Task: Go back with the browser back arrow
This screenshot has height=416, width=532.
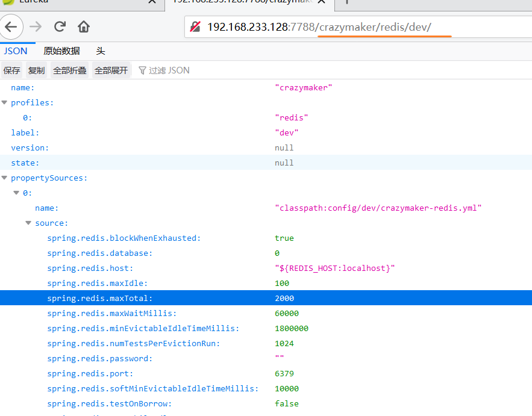Action: pyautogui.click(x=11, y=26)
